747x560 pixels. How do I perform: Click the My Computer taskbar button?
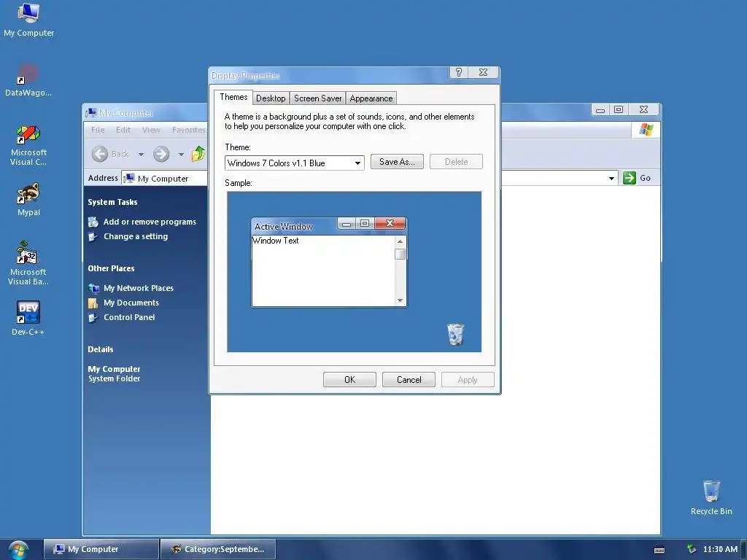pos(101,549)
